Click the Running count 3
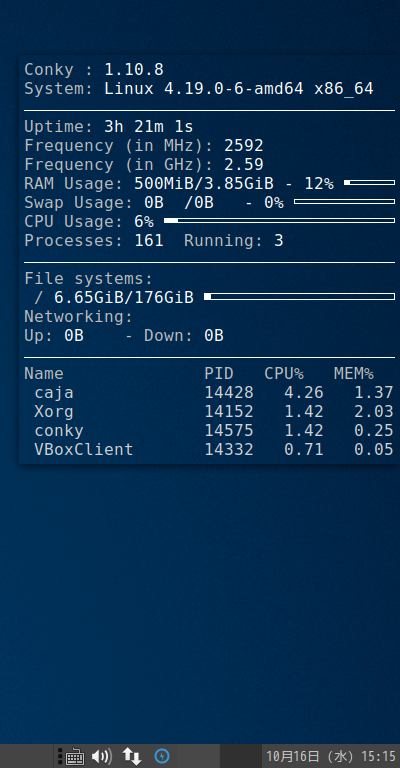The image size is (400, 768). (279, 240)
